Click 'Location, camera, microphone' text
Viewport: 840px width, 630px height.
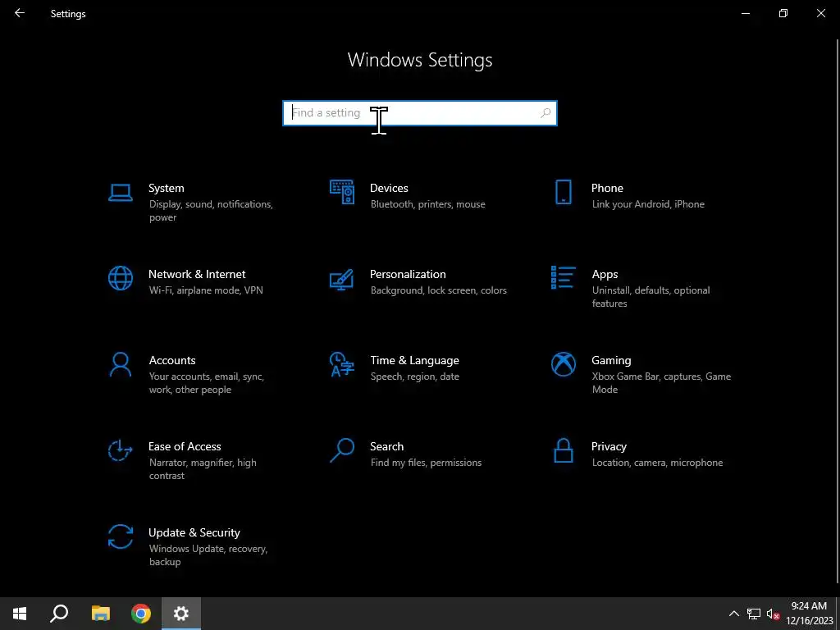(657, 463)
